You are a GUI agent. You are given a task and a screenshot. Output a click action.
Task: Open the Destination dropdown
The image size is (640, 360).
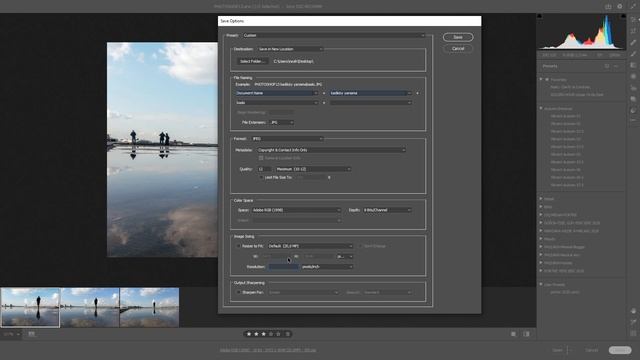(x=290, y=49)
